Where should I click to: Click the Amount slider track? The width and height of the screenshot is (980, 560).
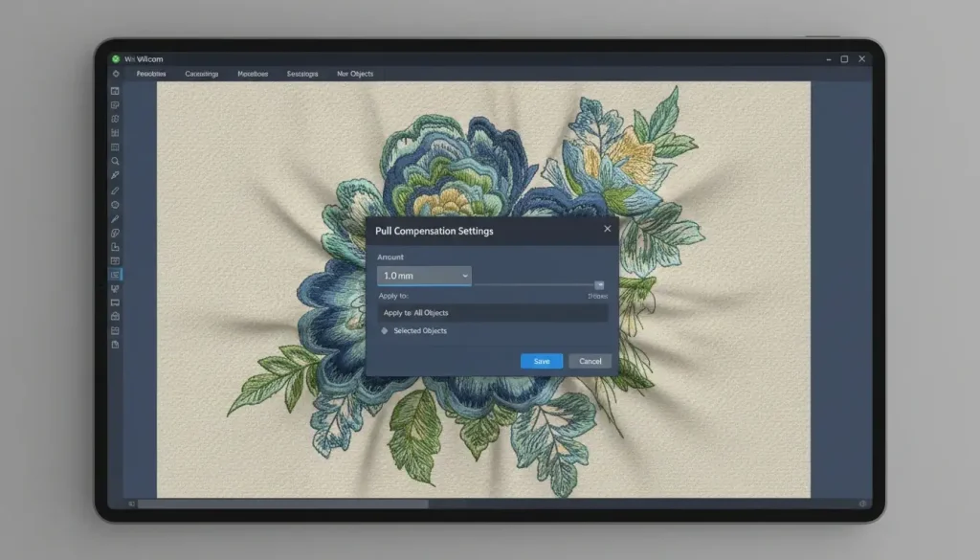536,285
